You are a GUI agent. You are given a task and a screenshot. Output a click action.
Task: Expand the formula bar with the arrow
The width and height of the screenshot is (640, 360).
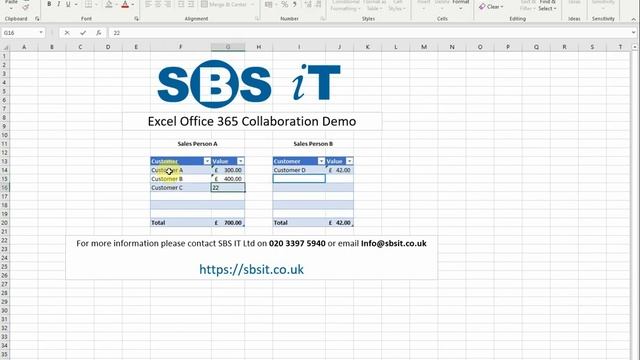pos(633,33)
